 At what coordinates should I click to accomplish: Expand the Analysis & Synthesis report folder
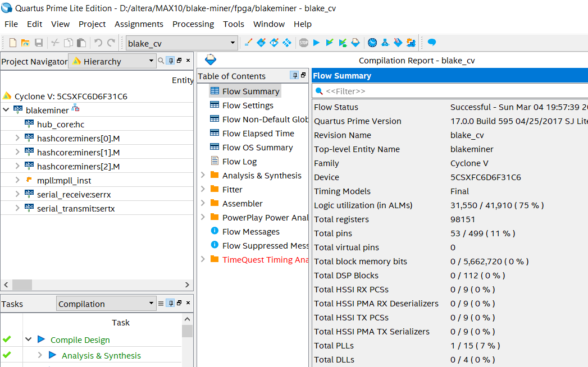point(203,175)
